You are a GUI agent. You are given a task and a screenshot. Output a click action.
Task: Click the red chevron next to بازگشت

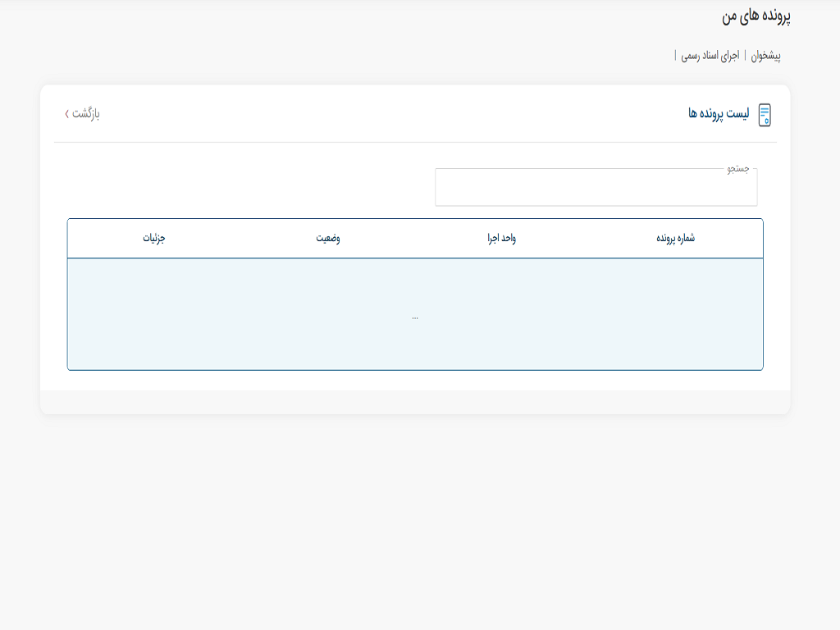(67, 113)
